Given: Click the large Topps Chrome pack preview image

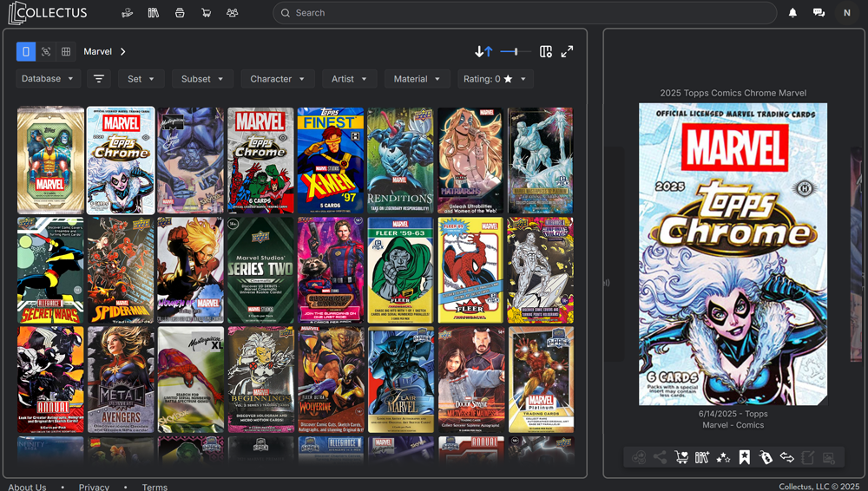Looking at the screenshot, I should [733, 254].
